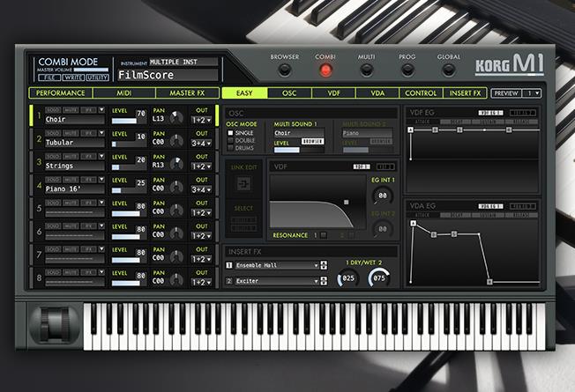Click the lit red Combi mode button
Image resolution: width=575 pixels, height=392 pixels.
325,70
